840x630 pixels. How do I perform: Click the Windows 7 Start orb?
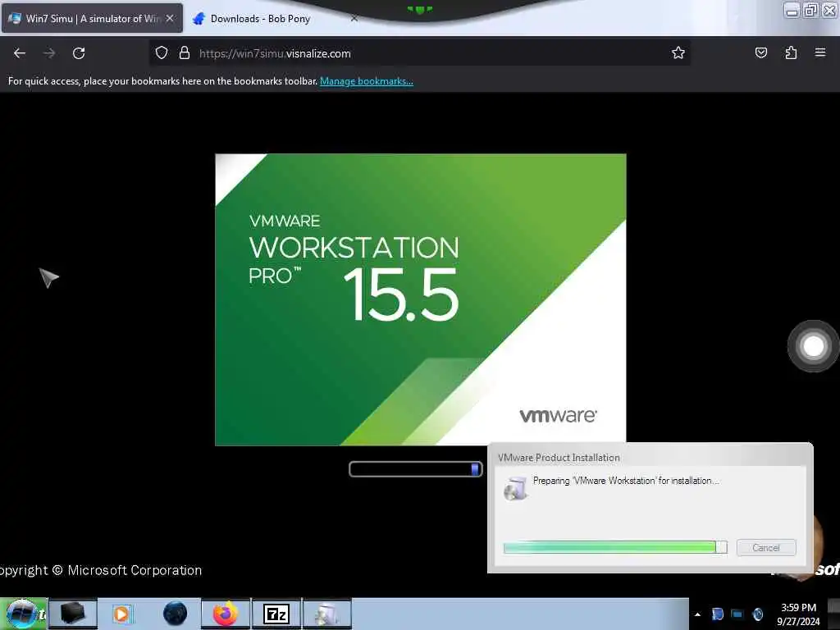pyautogui.click(x=22, y=614)
